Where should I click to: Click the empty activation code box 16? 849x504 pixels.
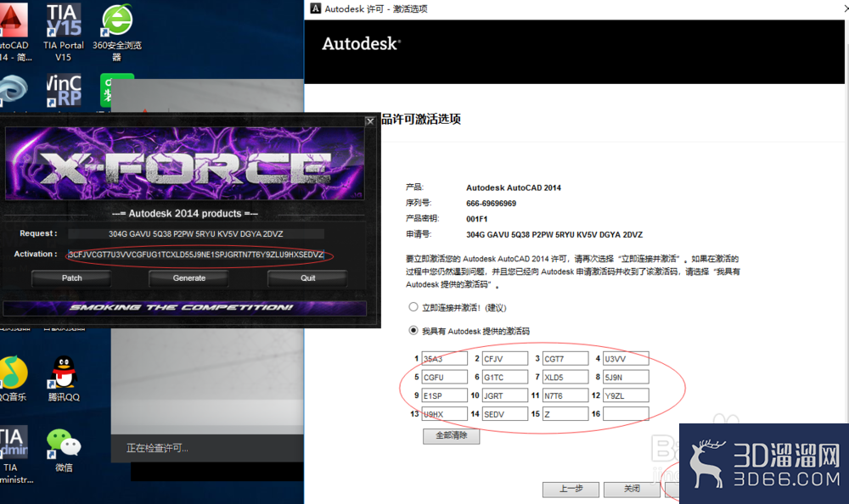626,413
